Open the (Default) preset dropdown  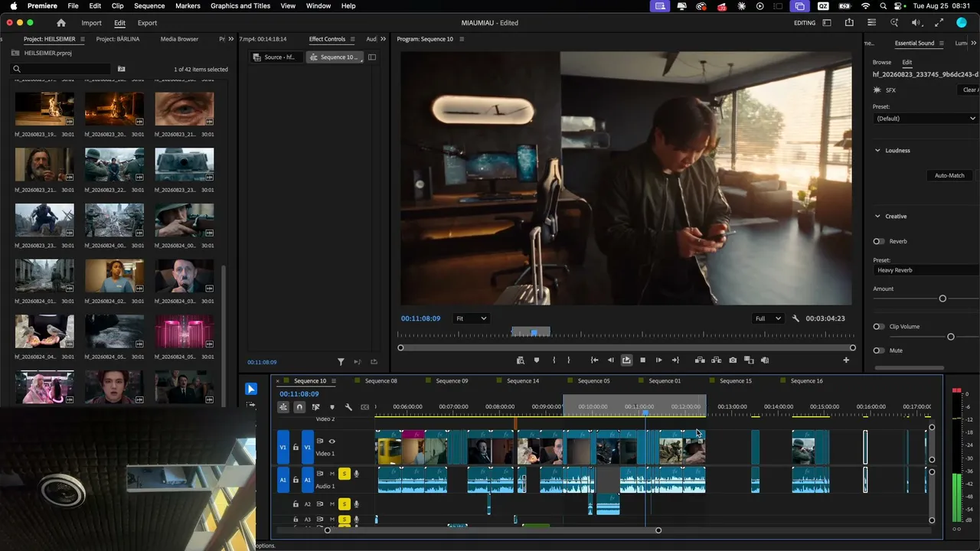(926, 119)
